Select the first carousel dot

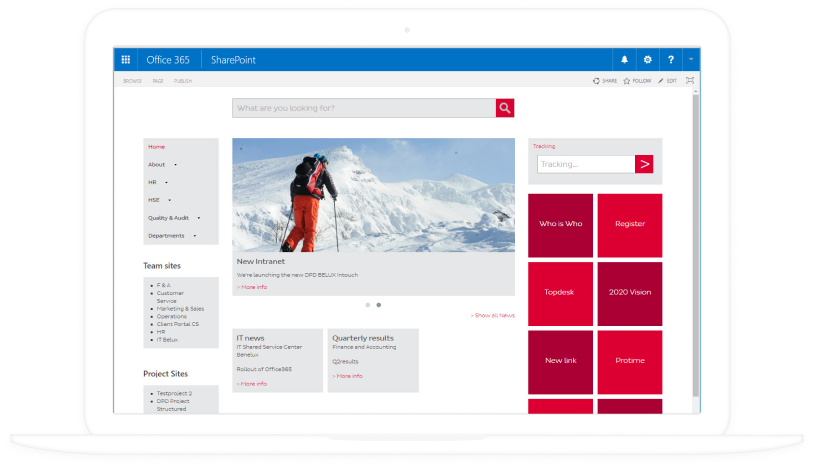point(367,304)
